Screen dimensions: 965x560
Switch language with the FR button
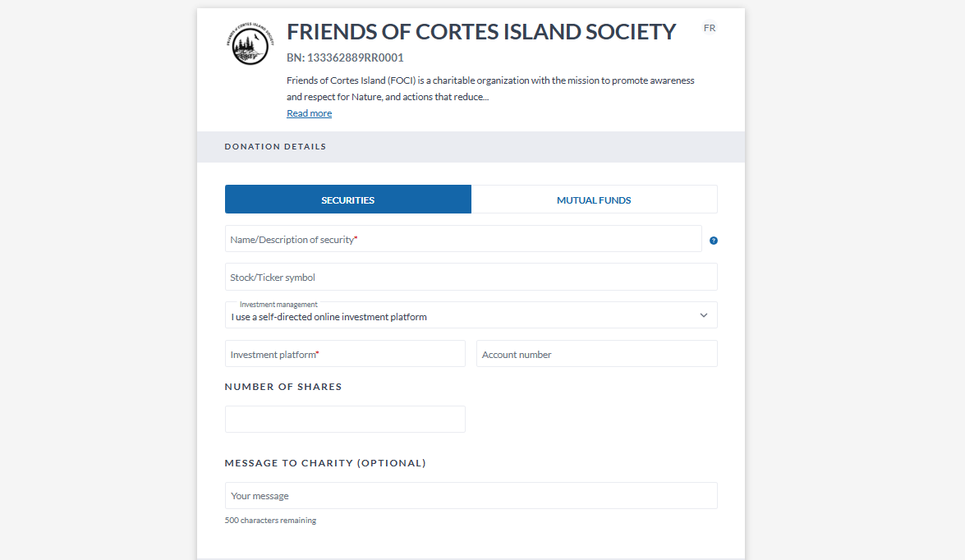tap(710, 28)
